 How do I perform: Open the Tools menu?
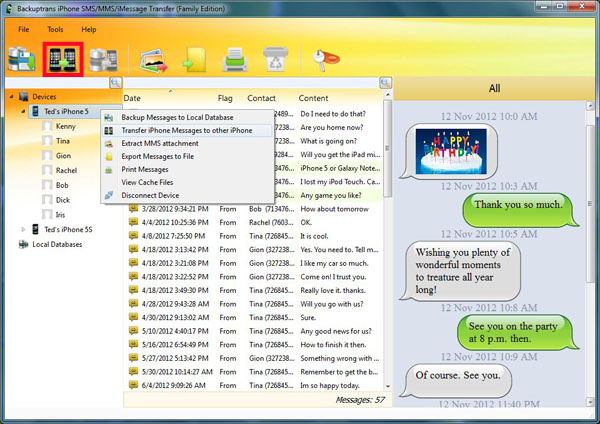coord(55,29)
